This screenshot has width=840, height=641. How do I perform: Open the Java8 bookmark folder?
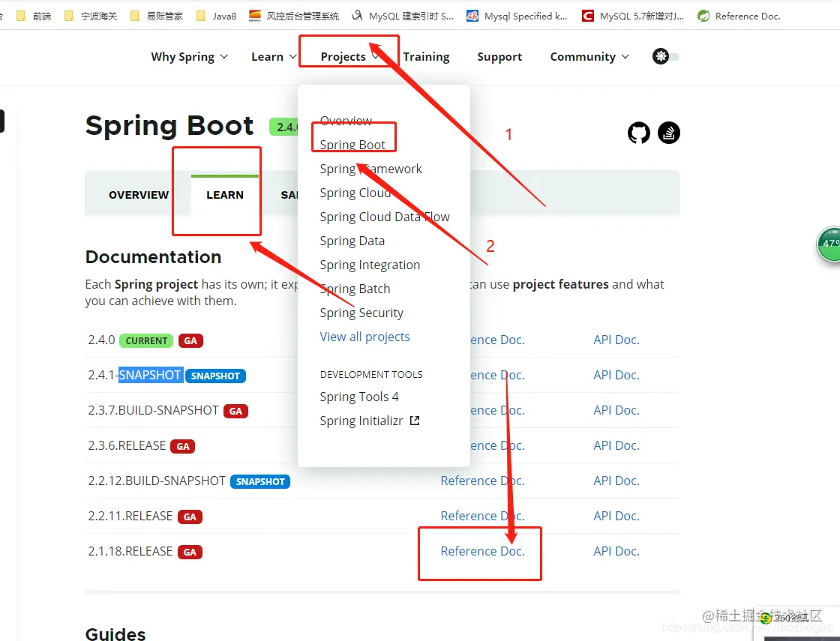(x=217, y=16)
